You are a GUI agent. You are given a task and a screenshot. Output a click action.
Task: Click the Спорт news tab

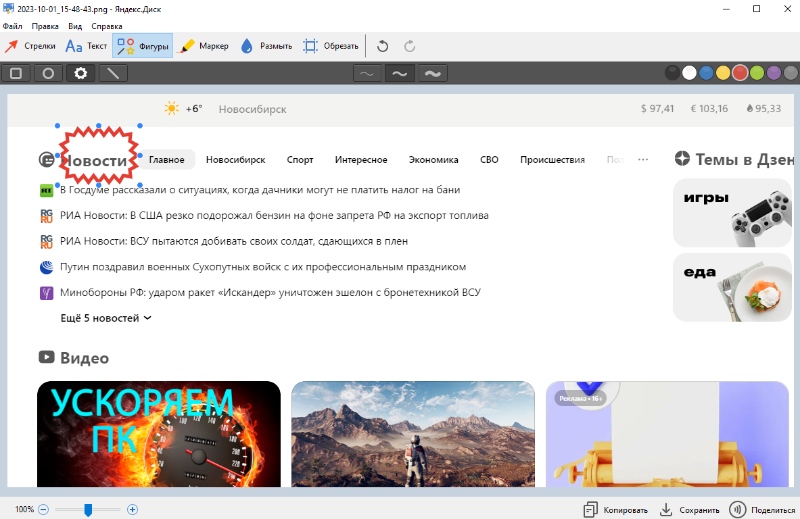(300, 160)
